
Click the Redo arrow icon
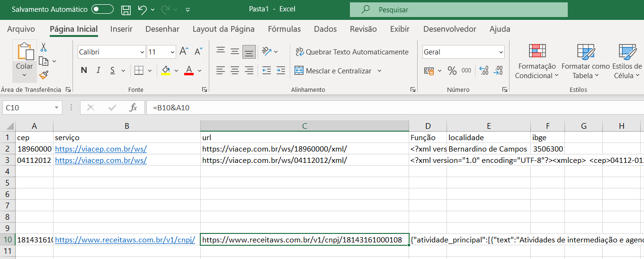pyautogui.click(x=166, y=9)
